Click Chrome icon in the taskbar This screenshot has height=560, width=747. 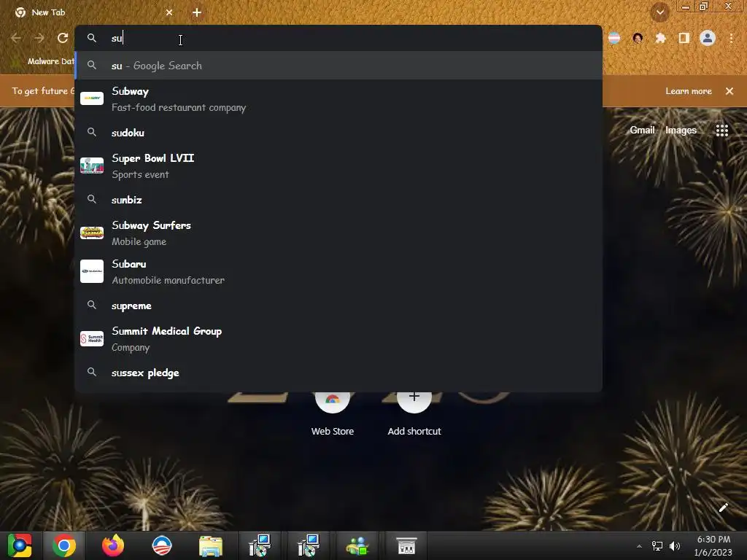pyautogui.click(x=64, y=545)
